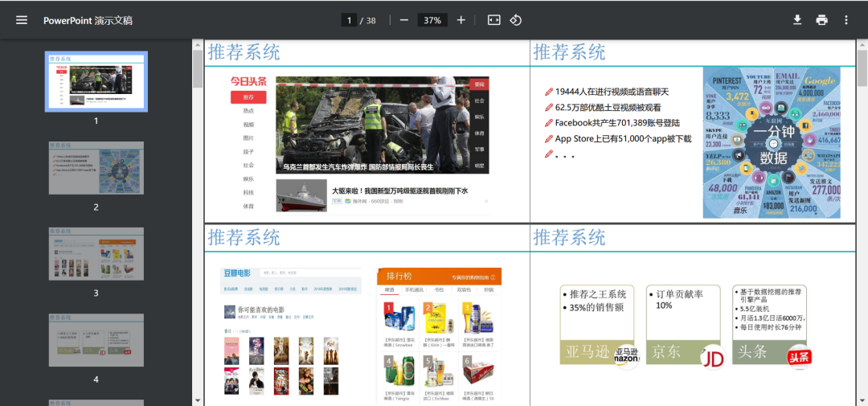
Task: Click the orange 排行榜 banner
Action: [x=440, y=277]
